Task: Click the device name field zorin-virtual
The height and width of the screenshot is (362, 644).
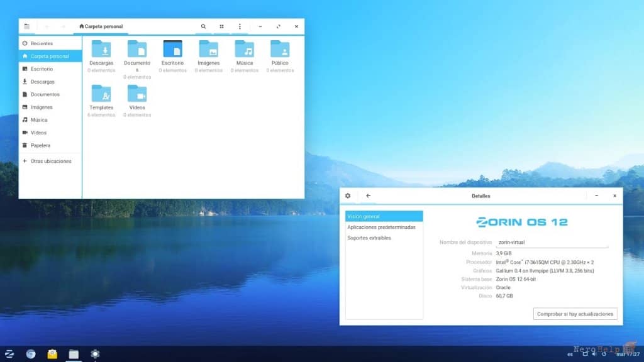Action: pos(552,242)
